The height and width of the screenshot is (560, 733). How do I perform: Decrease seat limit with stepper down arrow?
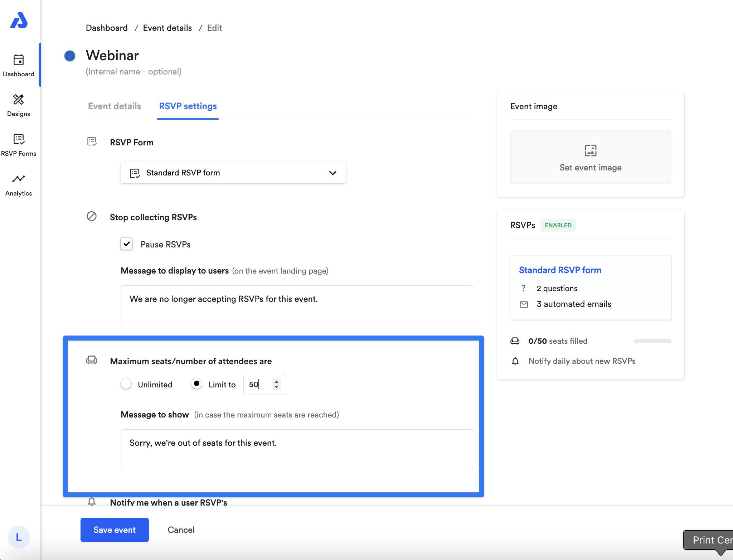276,387
